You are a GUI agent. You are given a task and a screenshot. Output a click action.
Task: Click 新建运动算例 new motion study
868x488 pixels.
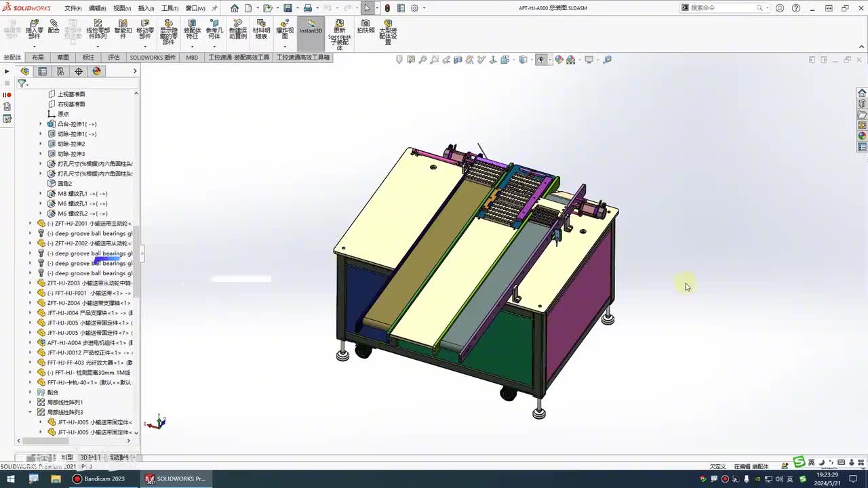[x=237, y=30]
